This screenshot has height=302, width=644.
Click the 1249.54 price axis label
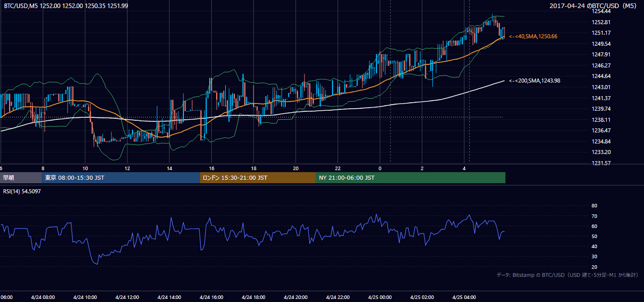pos(601,44)
